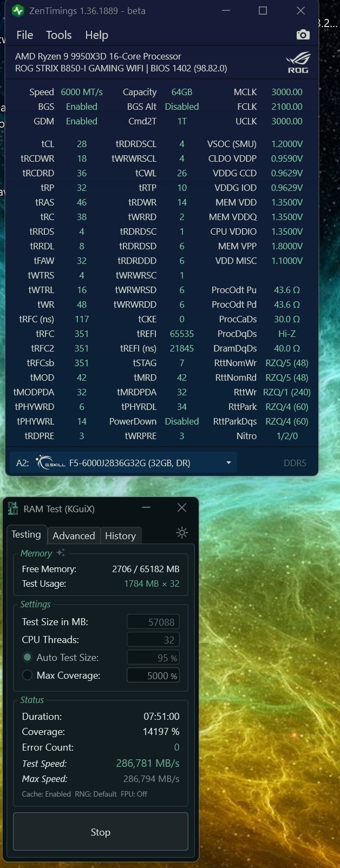Click the Test Usage value 1784 MB × 32
This screenshot has height=868, width=340.
[152, 584]
